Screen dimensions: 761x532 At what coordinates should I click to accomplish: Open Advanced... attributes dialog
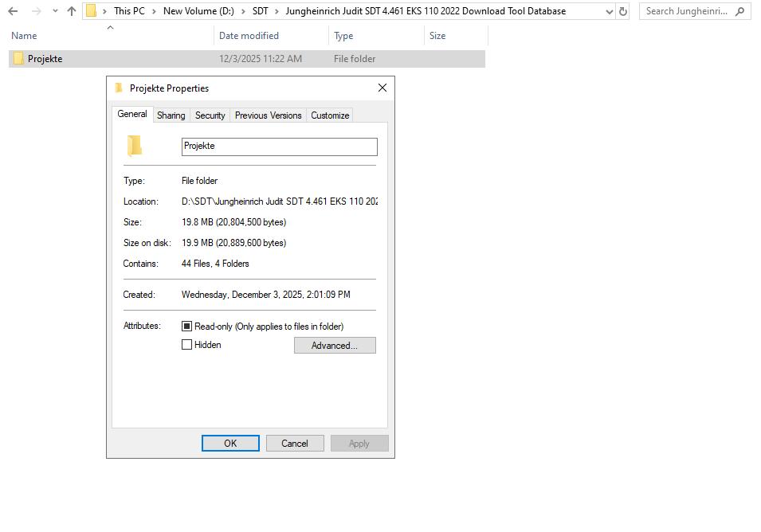(335, 346)
